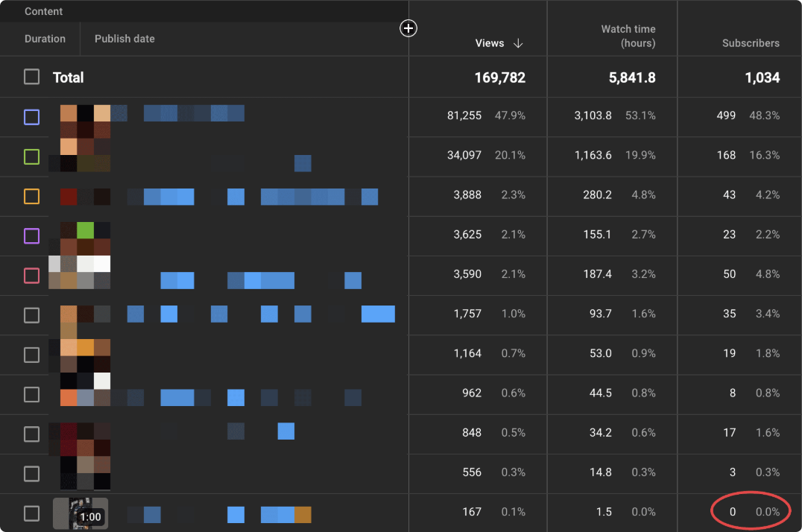Toggle the green checkbox for the 34,097 views row

click(x=31, y=156)
